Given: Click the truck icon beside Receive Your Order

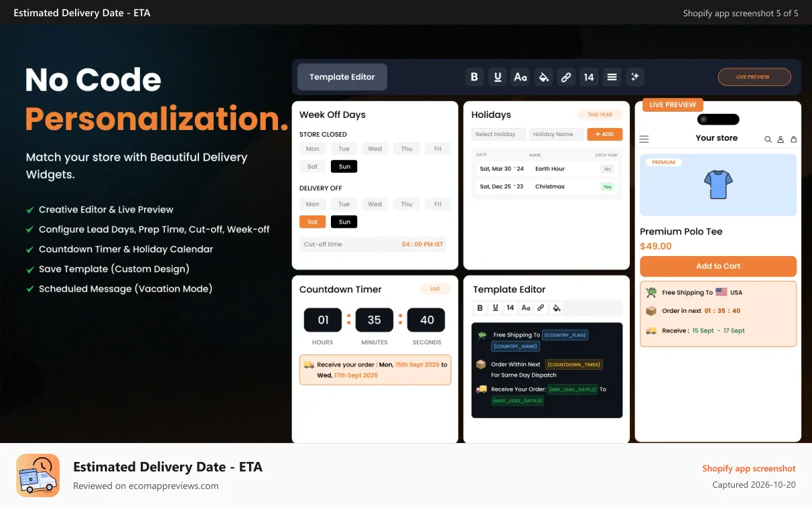Looking at the screenshot, I should coord(482,389).
